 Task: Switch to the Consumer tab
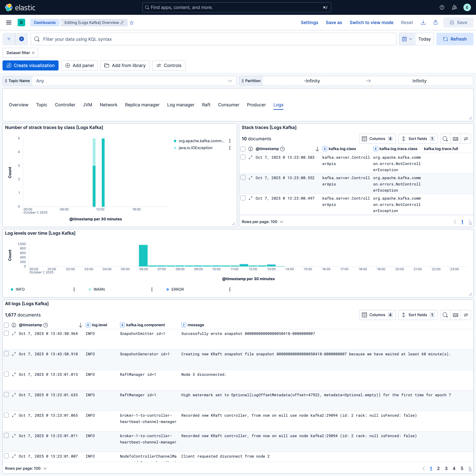click(x=229, y=105)
